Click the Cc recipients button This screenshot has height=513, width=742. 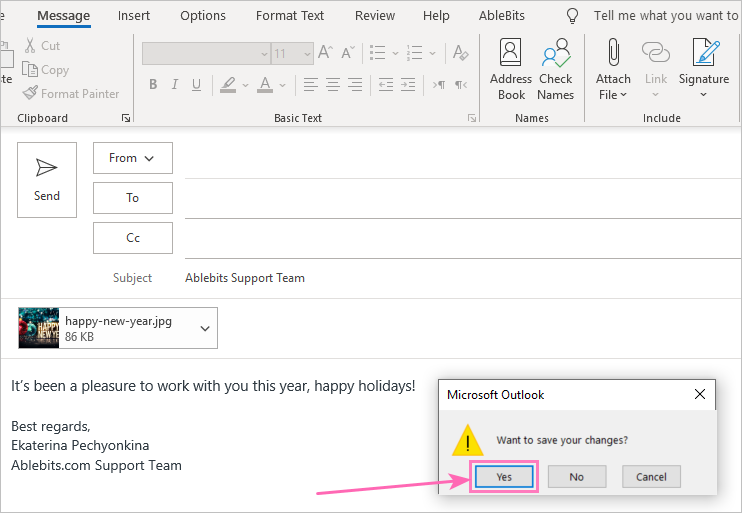(132, 238)
